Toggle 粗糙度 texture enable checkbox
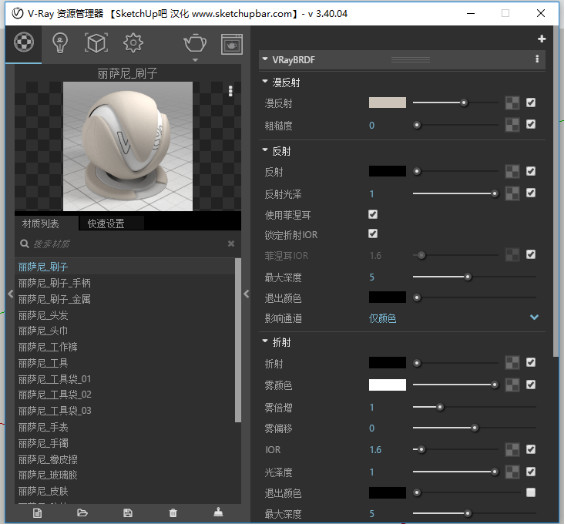 click(531, 125)
